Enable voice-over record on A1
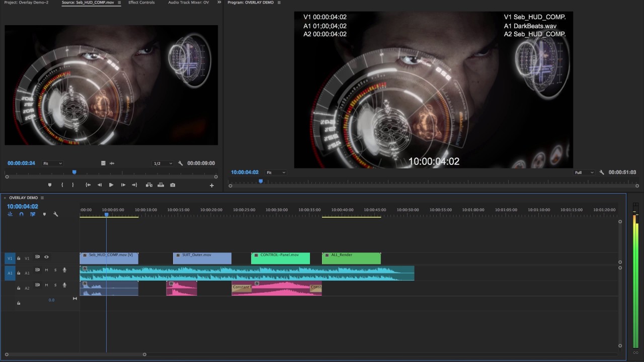644x362 pixels. point(64,270)
